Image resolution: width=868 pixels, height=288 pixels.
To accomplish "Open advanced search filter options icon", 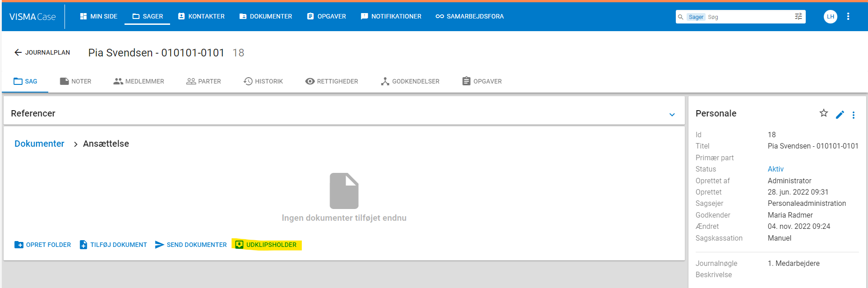I will [799, 17].
